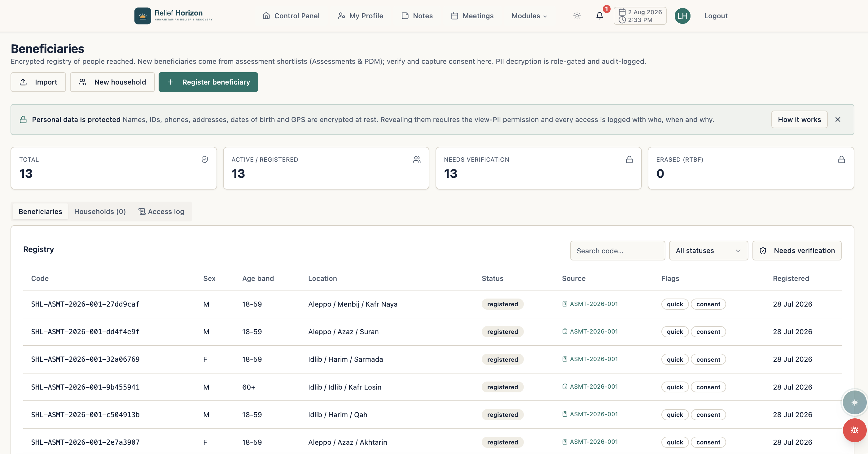Image resolution: width=868 pixels, height=454 pixels.
Task: Open the floating assistant sparkle button
Action: click(854, 402)
